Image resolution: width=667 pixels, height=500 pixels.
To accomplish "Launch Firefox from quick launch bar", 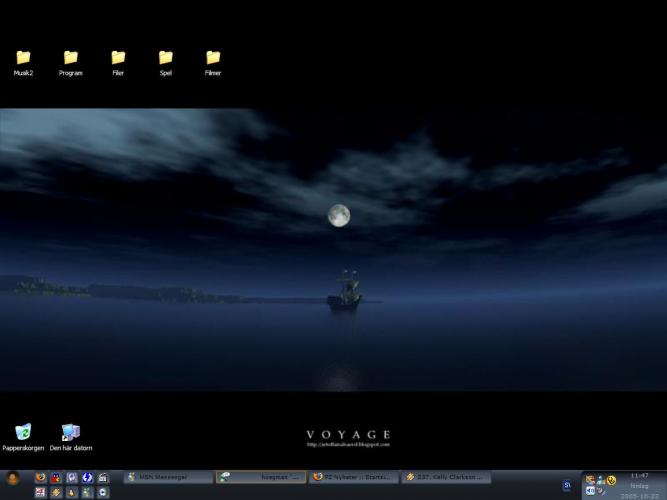I will click(40, 477).
